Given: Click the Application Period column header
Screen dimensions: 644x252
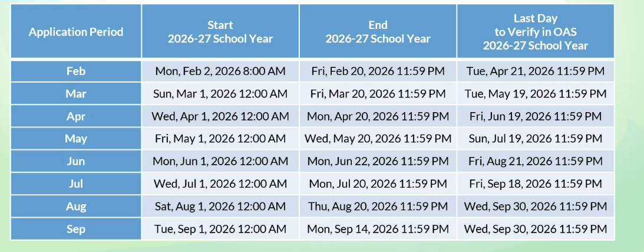Looking at the screenshot, I should (76, 31).
